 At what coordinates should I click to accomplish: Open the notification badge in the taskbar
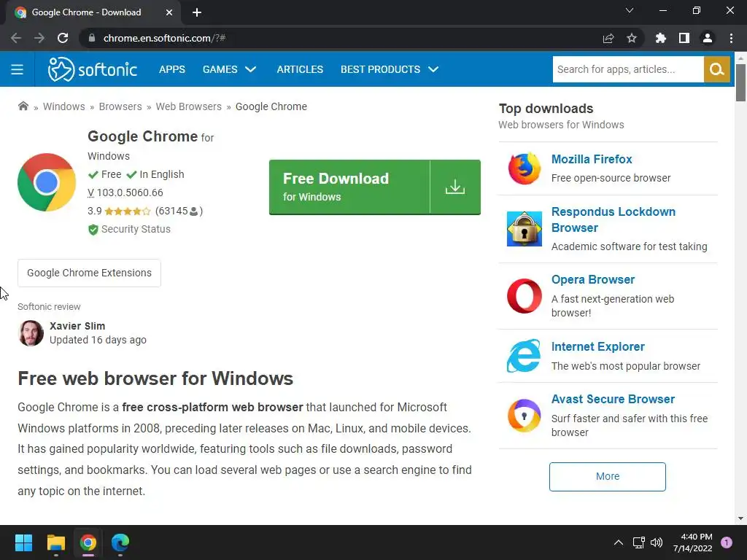point(727,542)
